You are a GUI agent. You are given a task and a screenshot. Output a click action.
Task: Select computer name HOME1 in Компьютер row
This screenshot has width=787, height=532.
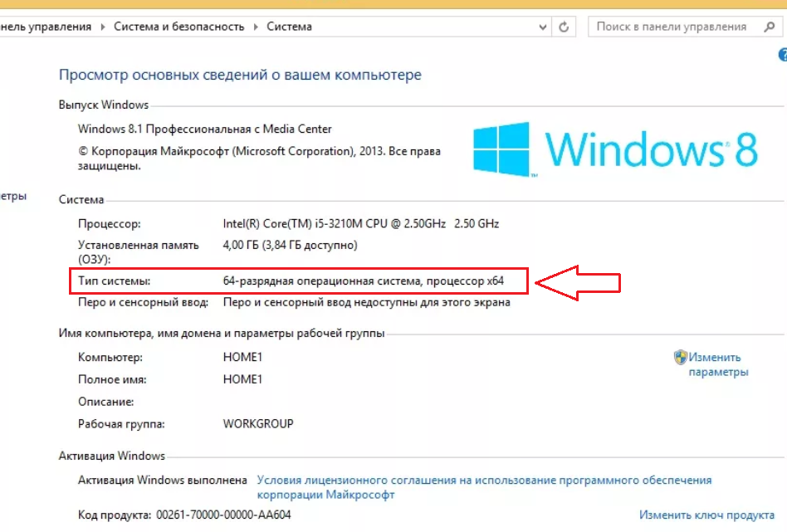[x=242, y=358]
